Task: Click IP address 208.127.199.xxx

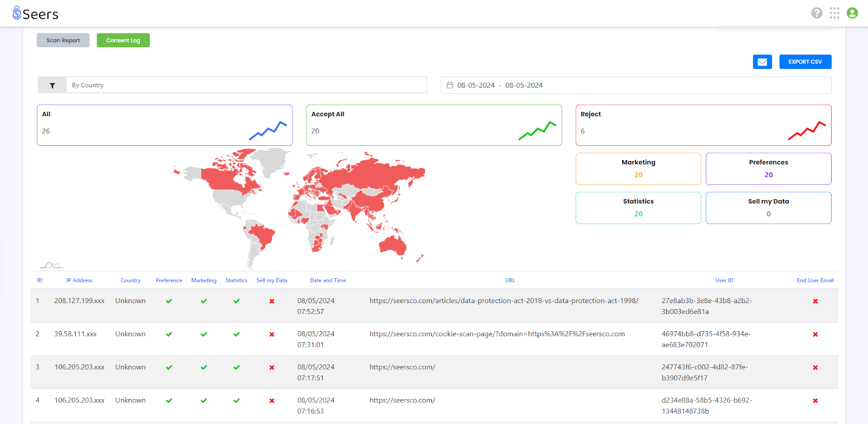Action: tap(79, 301)
